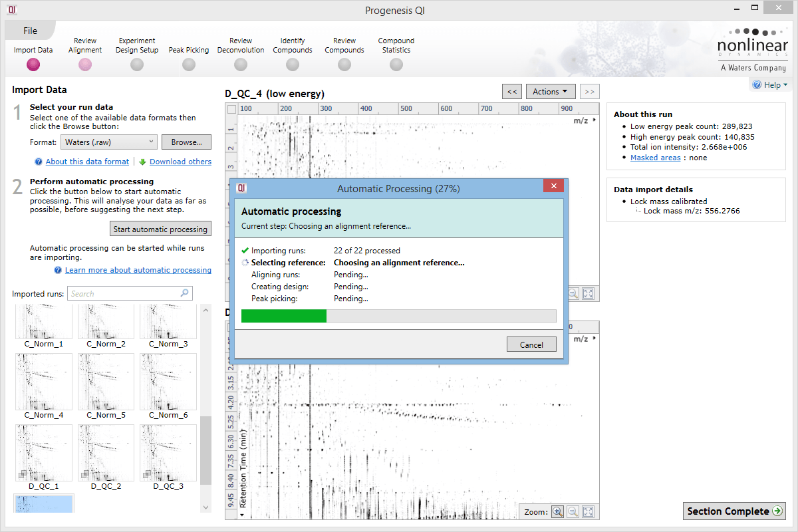798x532 pixels.
Task: Open the Download others link
Action: pyautogui.click(x=181, y=162)
